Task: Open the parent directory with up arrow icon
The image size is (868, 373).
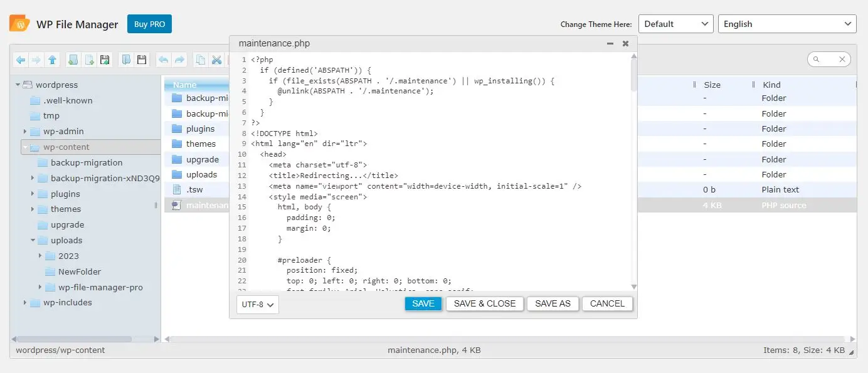Action: pos(51,59)
